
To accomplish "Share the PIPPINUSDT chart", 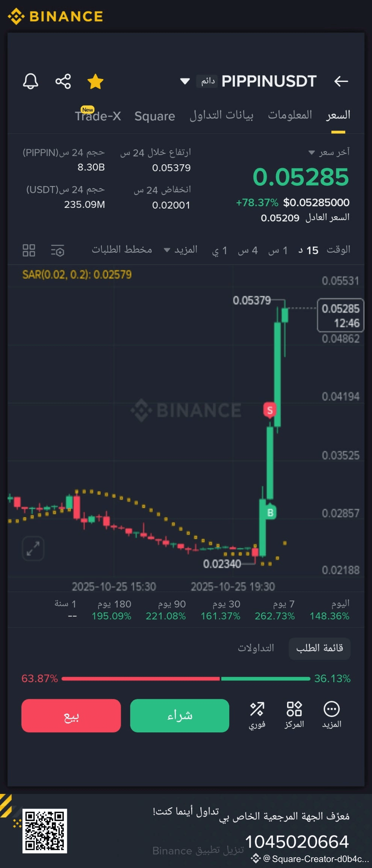I will [x=63, y=81].
